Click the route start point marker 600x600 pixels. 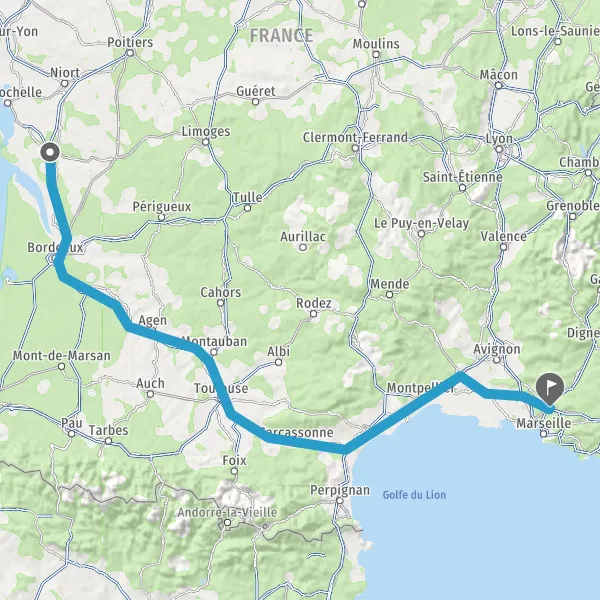pos(50,152)
